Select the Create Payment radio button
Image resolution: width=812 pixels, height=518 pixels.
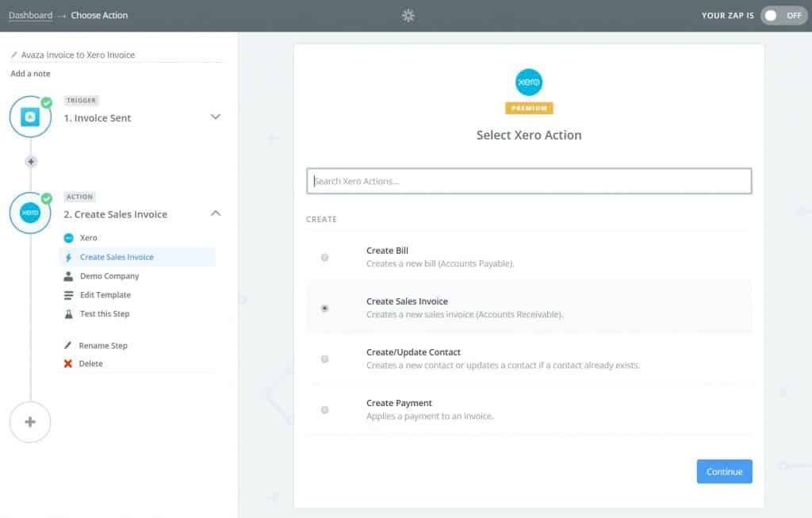(324, 410)
